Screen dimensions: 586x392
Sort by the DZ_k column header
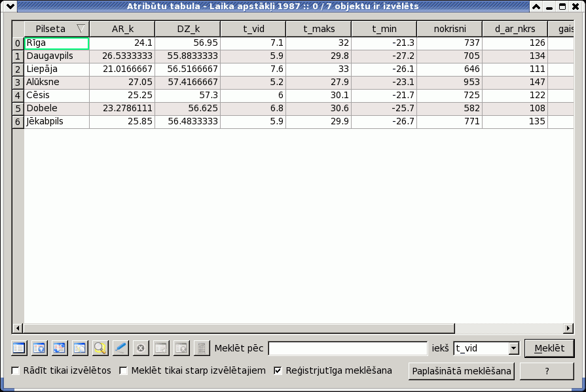pyautogui.click(x=188, y=29)
